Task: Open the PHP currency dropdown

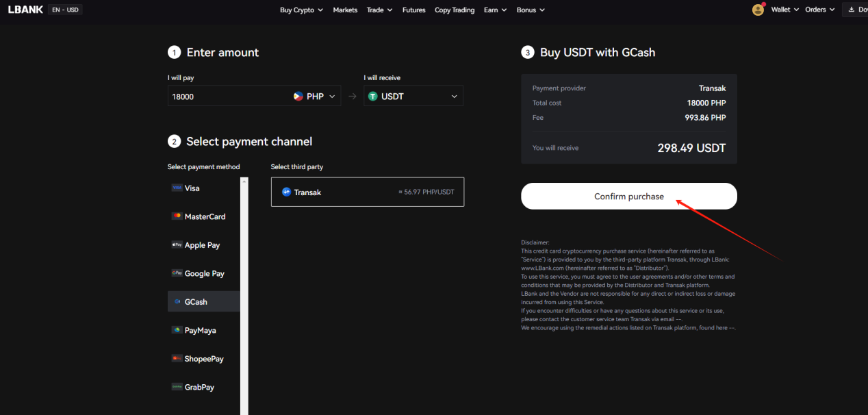Action: click(315, 97)
